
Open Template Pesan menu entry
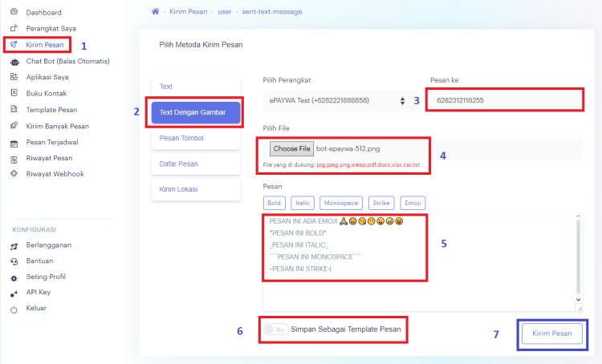[51, 110]
